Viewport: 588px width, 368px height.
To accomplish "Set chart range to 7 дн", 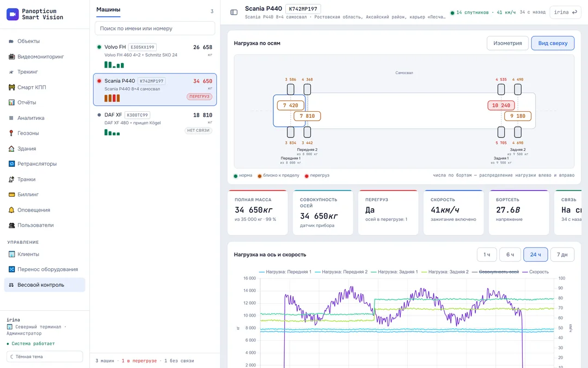I will (562, 255).
